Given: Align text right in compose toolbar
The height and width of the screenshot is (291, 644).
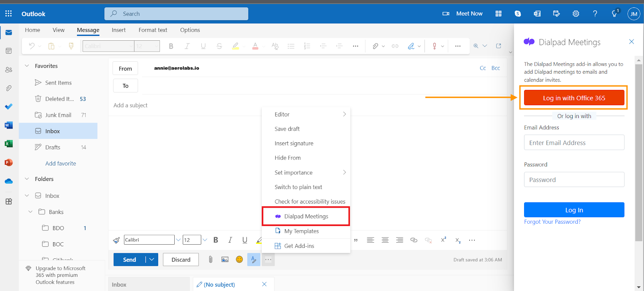Looking at the screenshot, I should click(400, 240).
